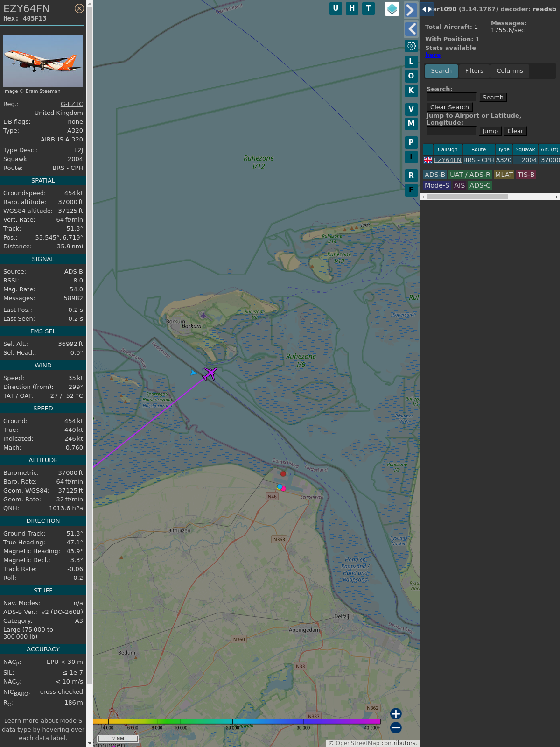The image size is (560, 747).
Task: Zoom out with the minus icon
Action: click(x=396, y=727)
